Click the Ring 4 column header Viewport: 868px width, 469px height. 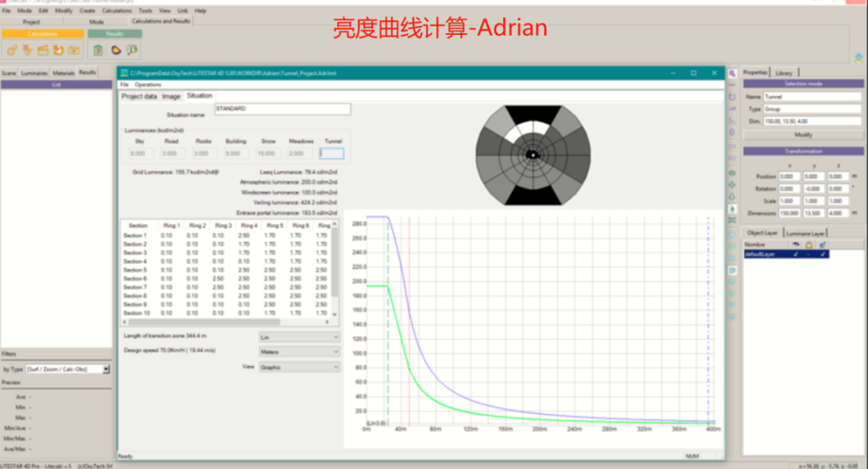tap(249, 225)
